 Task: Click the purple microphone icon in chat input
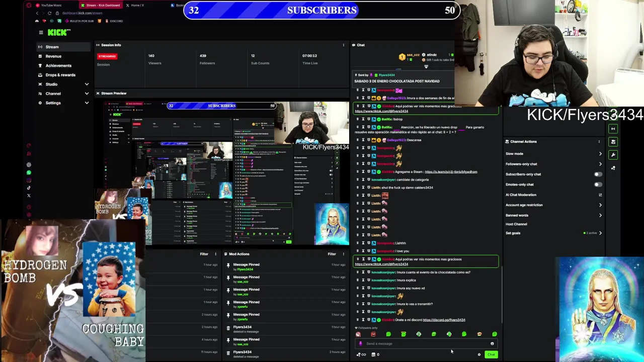[x=360, y=344]
